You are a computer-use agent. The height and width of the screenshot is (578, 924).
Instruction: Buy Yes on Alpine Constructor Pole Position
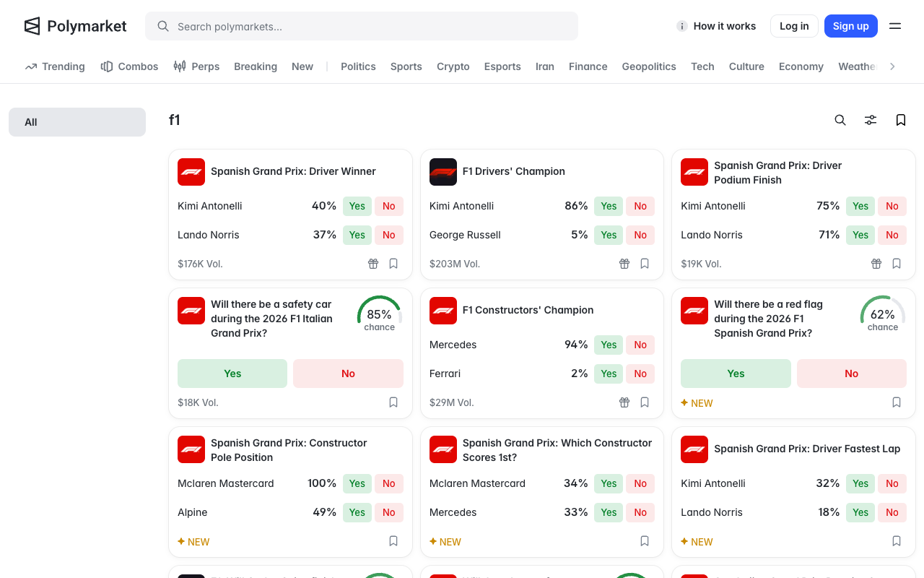click(x=357, y=512)
